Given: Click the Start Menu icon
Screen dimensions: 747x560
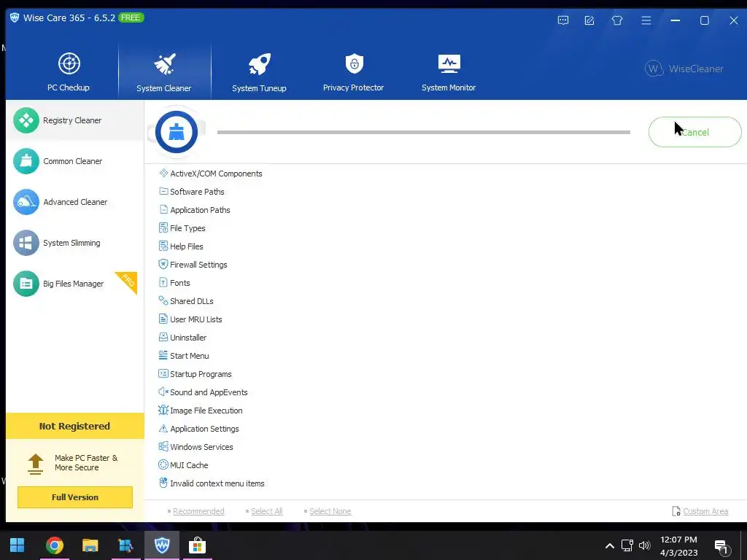Looking at the screenshot, I should click(163, 355).
